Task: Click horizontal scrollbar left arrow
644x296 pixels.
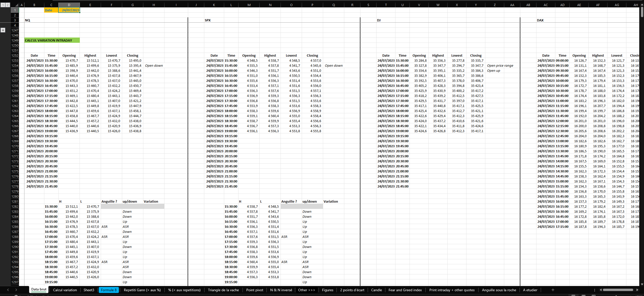Action: [x=601, y=290]
